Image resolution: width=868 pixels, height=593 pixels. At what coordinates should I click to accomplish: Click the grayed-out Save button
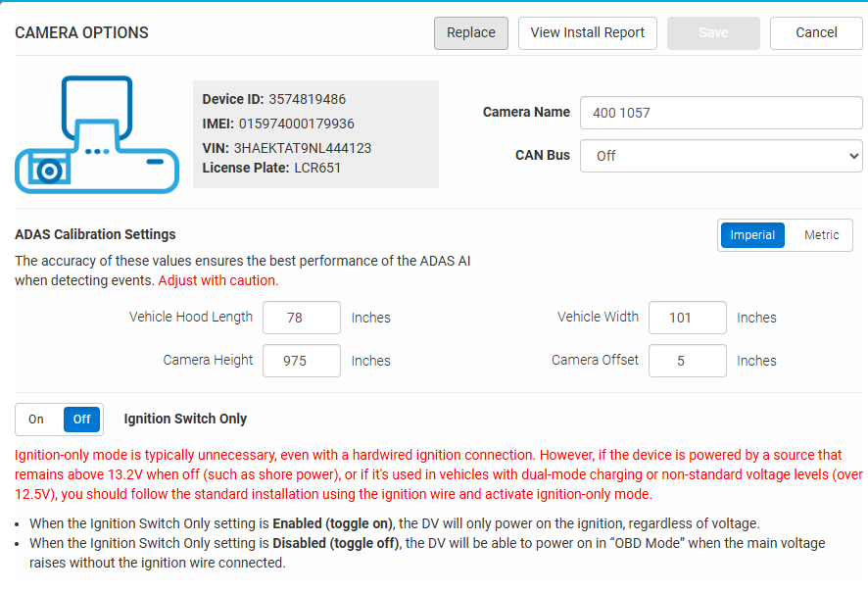[713, 32]
